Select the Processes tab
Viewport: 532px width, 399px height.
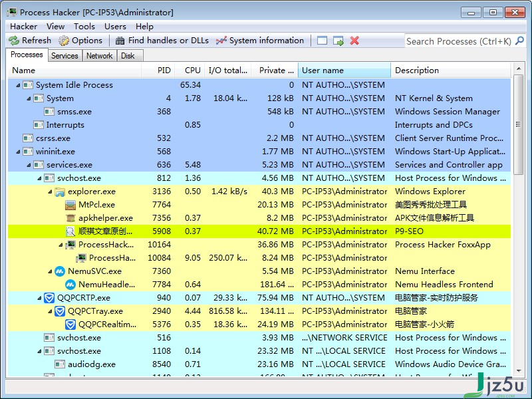click(27, 55)
